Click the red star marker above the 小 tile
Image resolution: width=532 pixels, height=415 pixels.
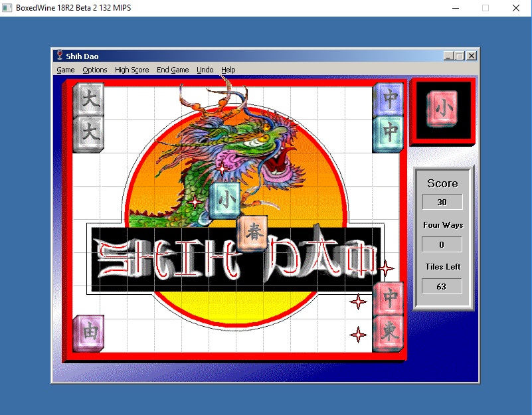(222, 168)
